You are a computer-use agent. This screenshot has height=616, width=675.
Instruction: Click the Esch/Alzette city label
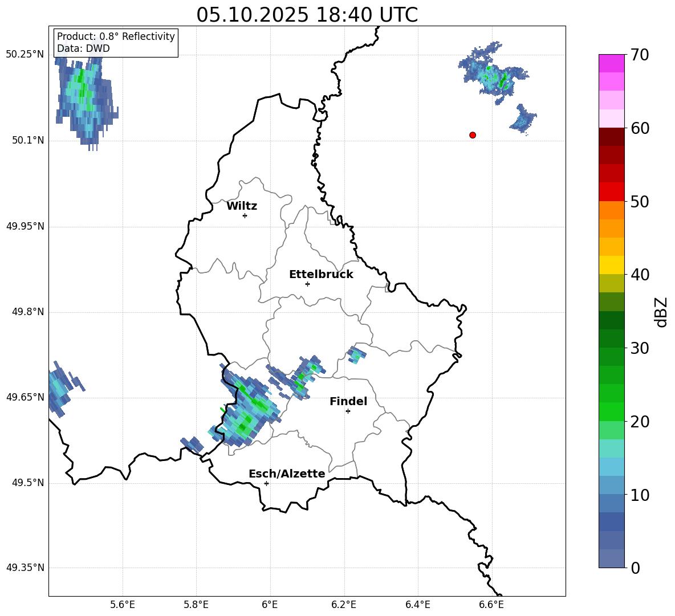click(x=287, y=474)
